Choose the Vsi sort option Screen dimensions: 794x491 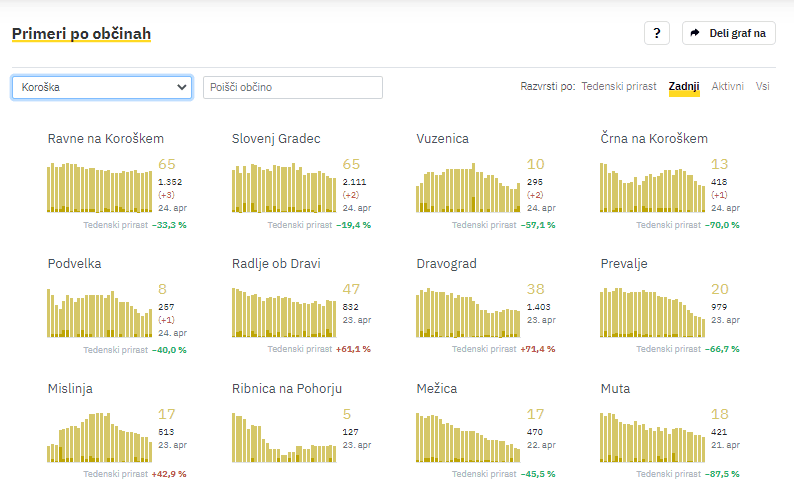763,87
